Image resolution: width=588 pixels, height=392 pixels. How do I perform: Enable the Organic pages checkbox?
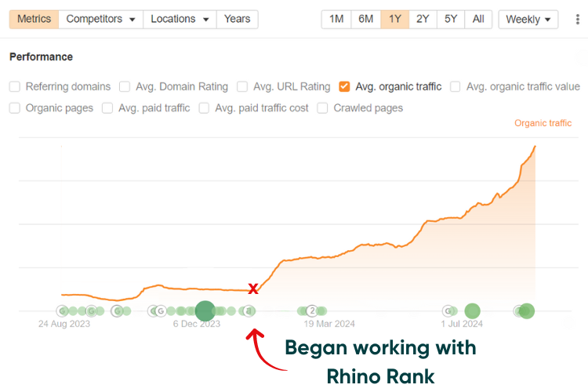point(15,108)
